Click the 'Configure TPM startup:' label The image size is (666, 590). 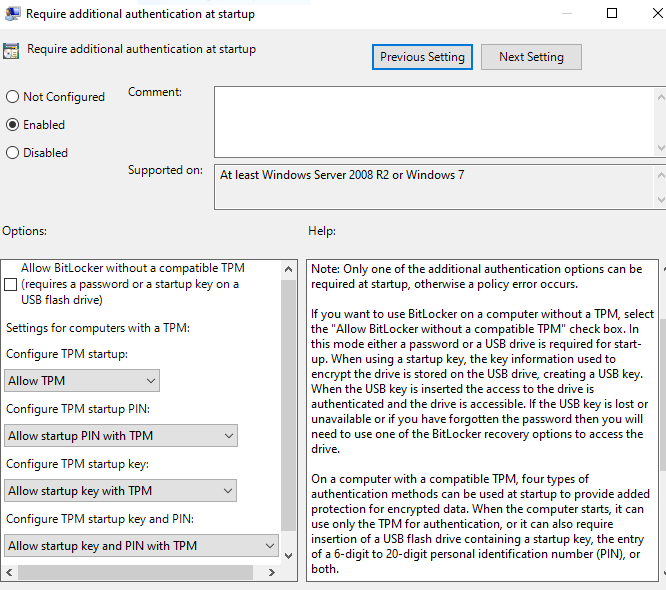pyautogui.click(x=67, y=354)
